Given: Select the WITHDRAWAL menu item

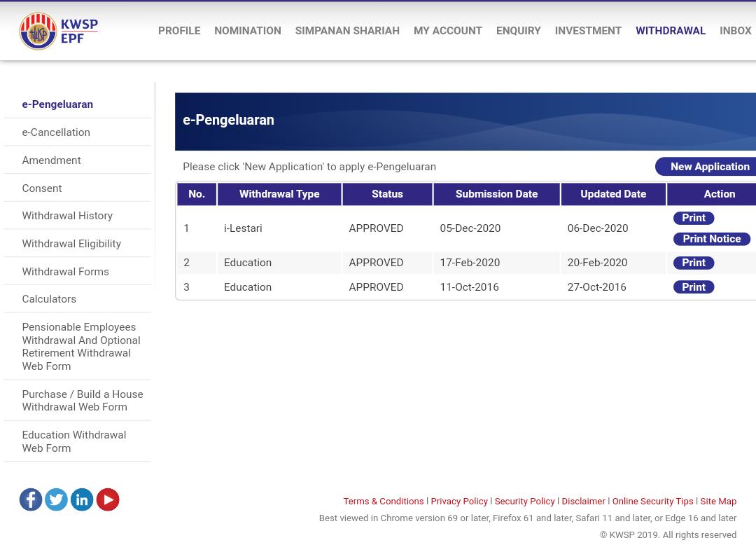Looking at the screenshot, I should coord(670,31).
